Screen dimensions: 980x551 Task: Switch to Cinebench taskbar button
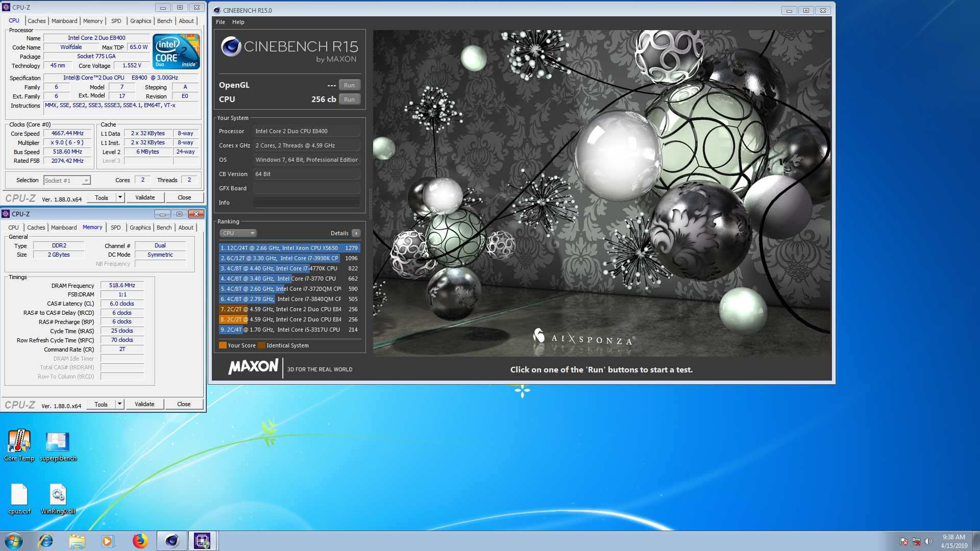pos(172,541)
